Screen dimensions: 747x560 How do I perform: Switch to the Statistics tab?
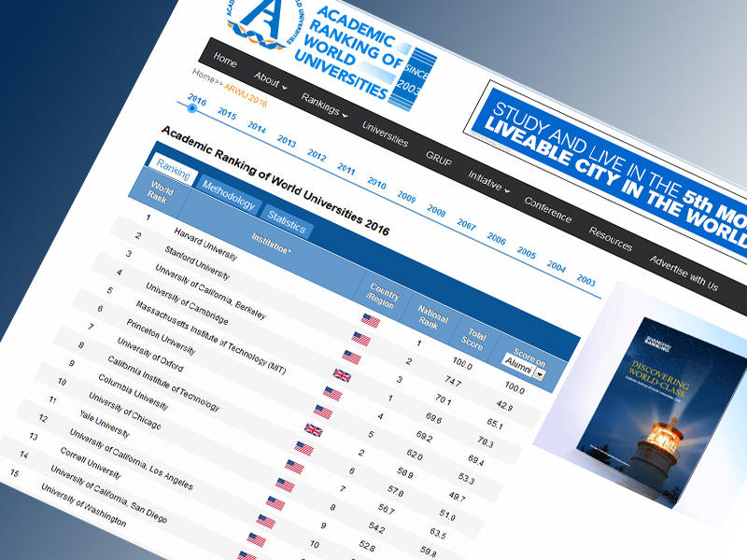[286, 222]
